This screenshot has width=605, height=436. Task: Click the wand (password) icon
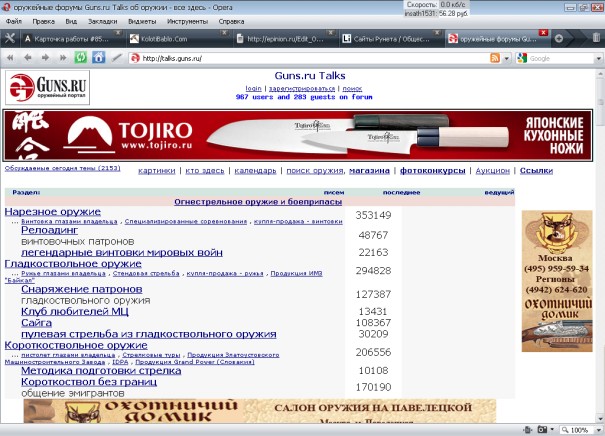(x=117, y=58)
